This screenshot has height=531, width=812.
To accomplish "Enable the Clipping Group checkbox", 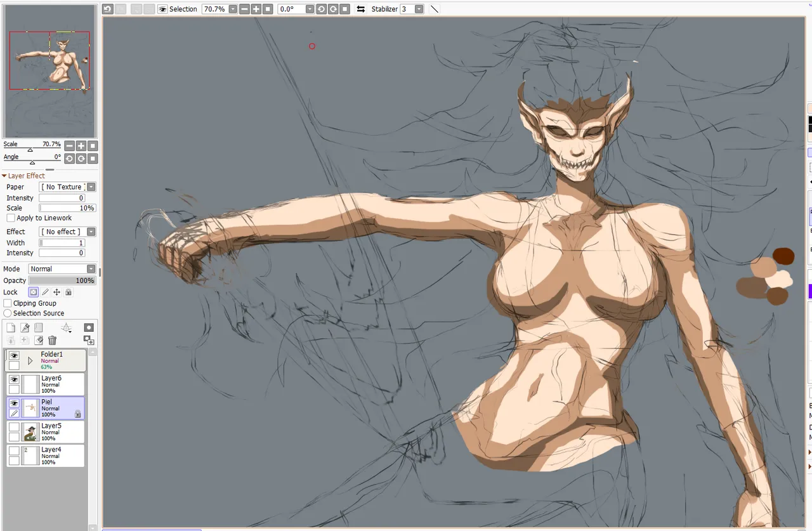I will [8, 303].
